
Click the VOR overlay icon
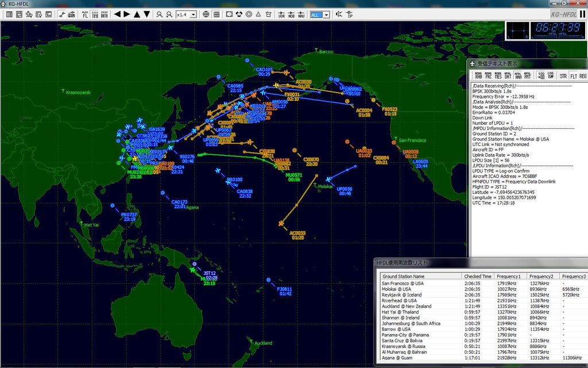281,14
